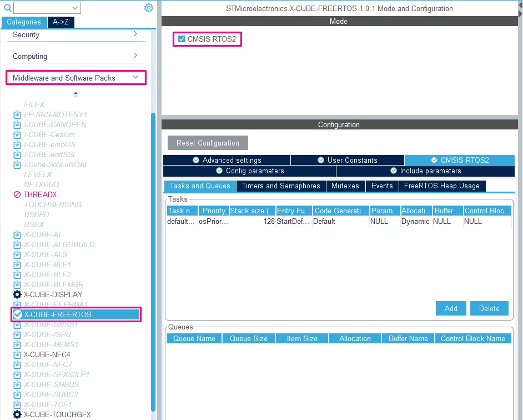Click download icon beside I-CUBE-CANOPEN
The width and height of the screenshot is (523, 420).
click(x=17, y=125)
